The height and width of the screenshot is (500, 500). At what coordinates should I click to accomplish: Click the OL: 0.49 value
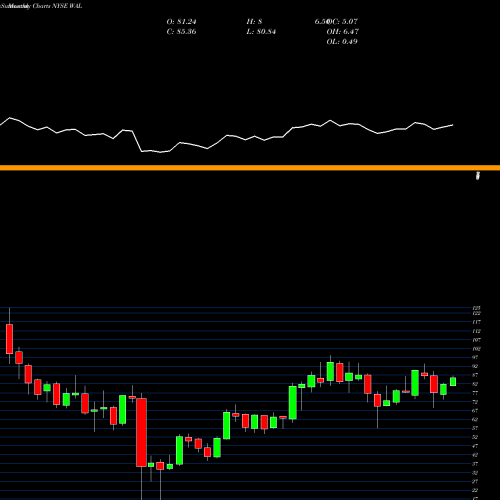[x=342, y=42]
